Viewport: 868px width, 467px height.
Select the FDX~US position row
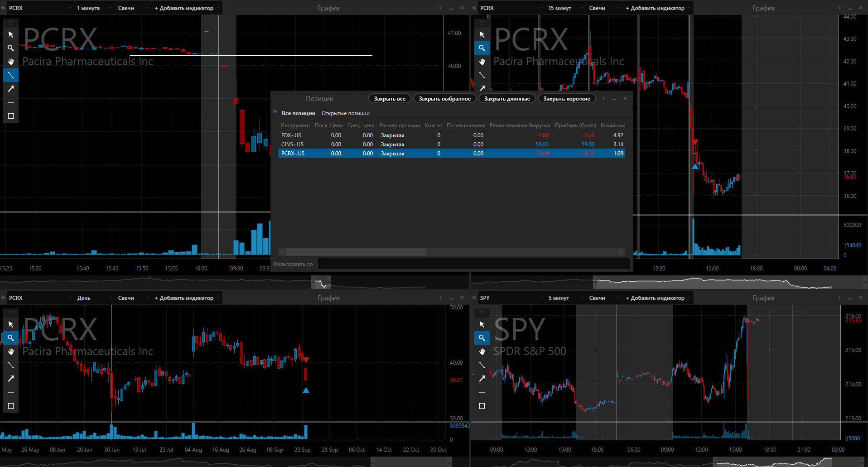pyautogui.click(x=452, y=135)
